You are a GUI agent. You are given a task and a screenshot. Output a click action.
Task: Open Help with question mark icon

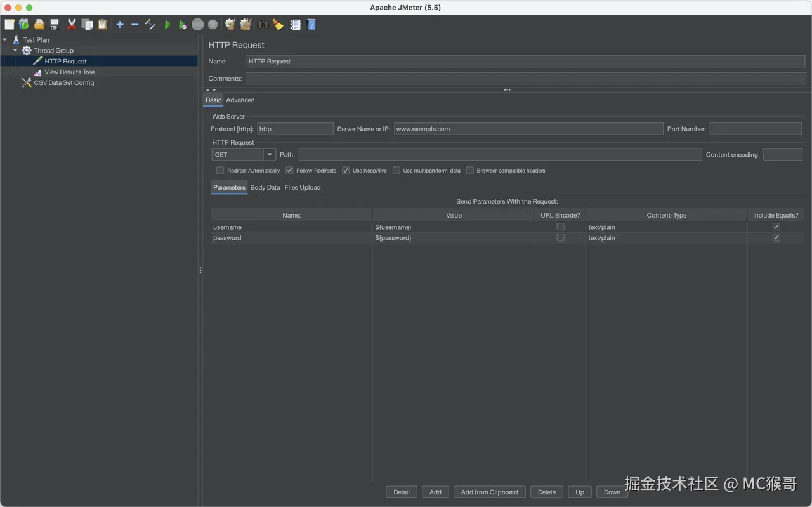tap(311, 25)
